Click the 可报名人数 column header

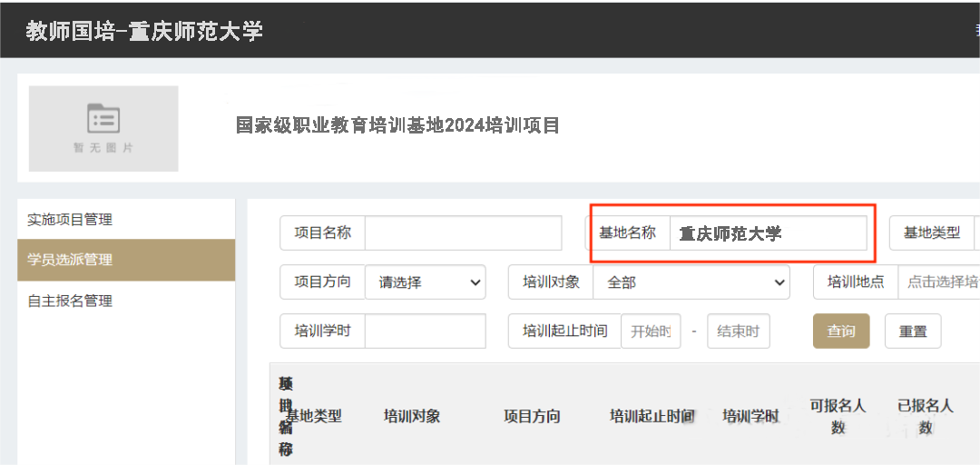point(838,416)
